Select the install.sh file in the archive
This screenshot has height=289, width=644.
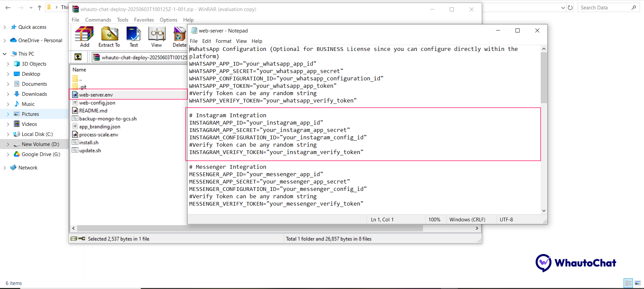(x=89, y=143)
